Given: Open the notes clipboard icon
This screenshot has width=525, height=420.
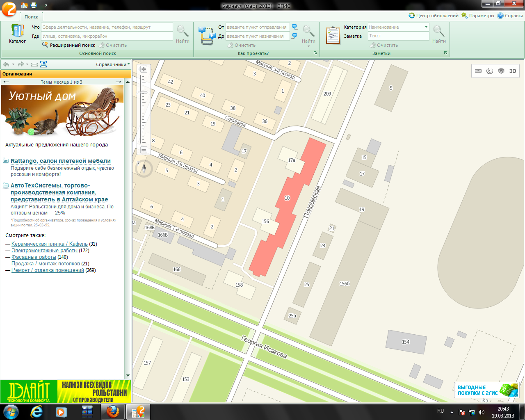Looking at the screenshot, I should click(333, 35).
